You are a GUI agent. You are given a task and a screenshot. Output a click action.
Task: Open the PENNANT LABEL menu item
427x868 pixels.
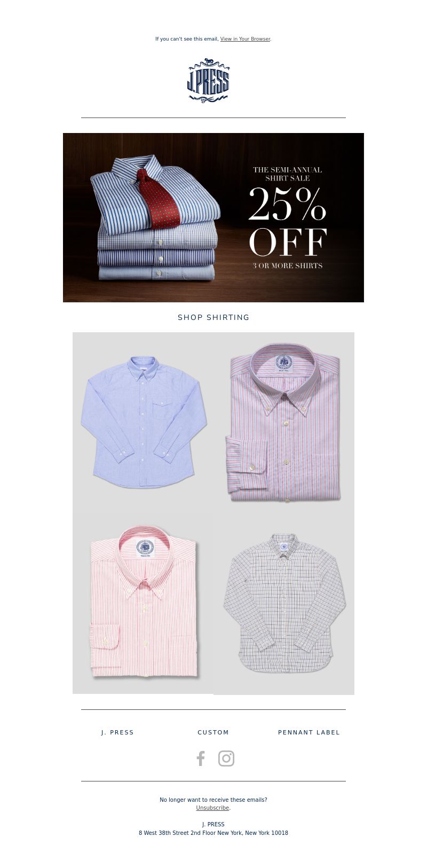click(309, 732)
